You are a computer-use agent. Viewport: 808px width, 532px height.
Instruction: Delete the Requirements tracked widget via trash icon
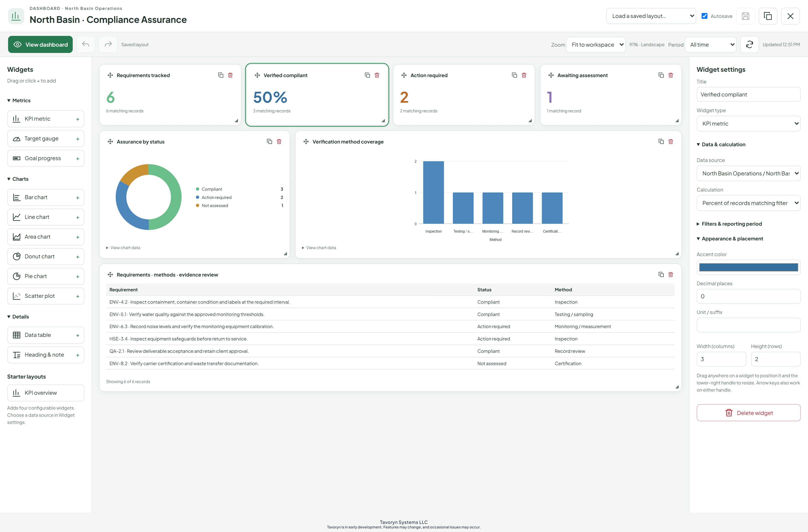230,75
